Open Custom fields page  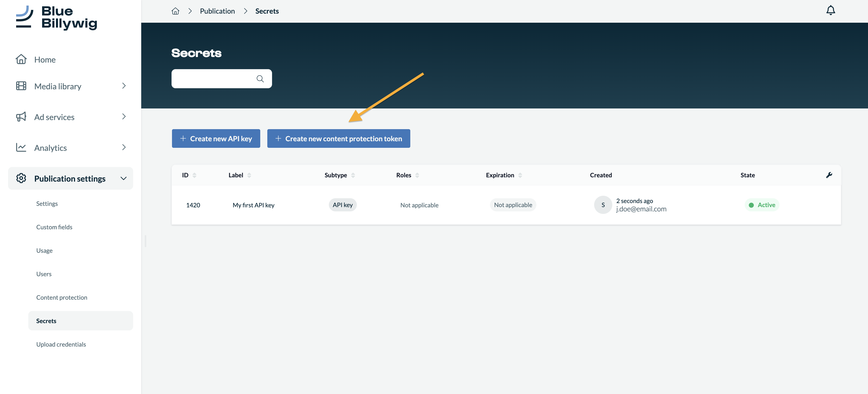(x=54, y=227)
